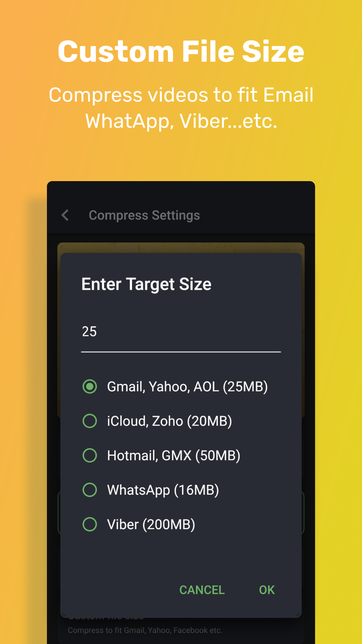Tap the Enter Target Size dialog title
Image resolution: width=362 pixels, height=644 pixels.
point(146,283)
